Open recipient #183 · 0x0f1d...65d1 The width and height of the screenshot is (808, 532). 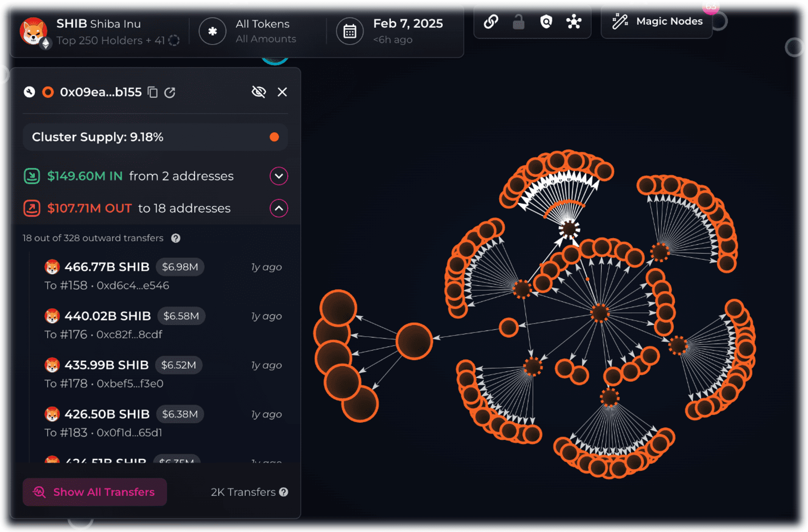point(103,433)
